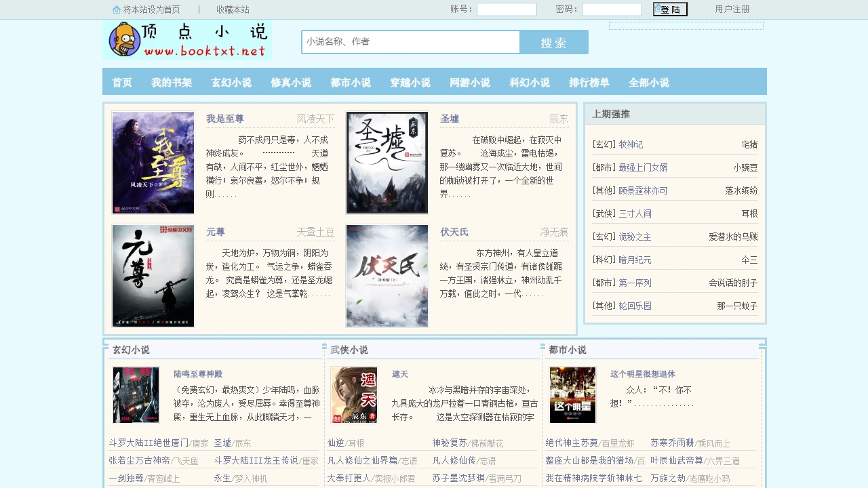The width and height of the screenshot is (868, 488).
Task: Open 牧神记 in the 上期强推 list
Action: 631,144
